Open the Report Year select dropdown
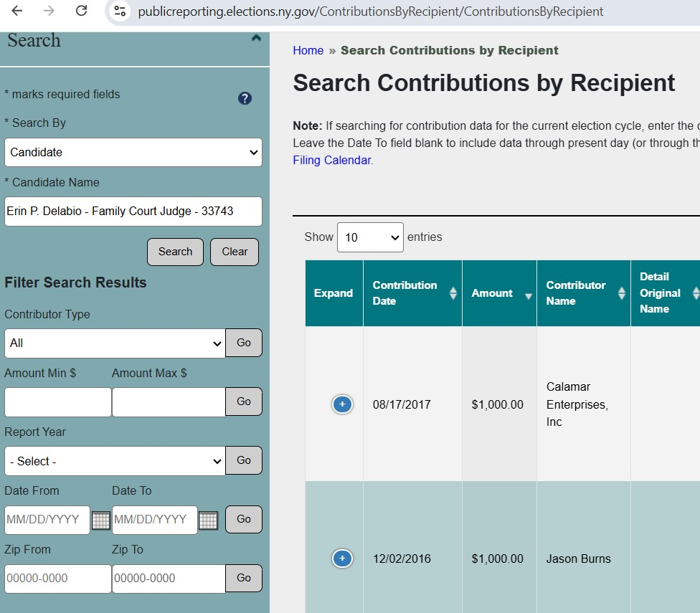The width and height of the screenshot is (700, 613). pos(115,461)
